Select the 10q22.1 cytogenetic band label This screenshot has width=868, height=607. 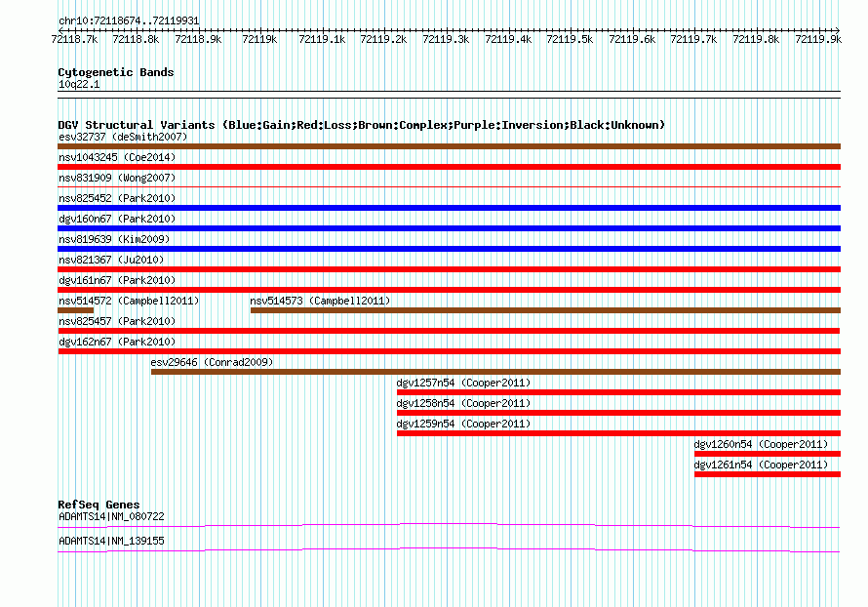pyautogui.click(x=79, y=84)
